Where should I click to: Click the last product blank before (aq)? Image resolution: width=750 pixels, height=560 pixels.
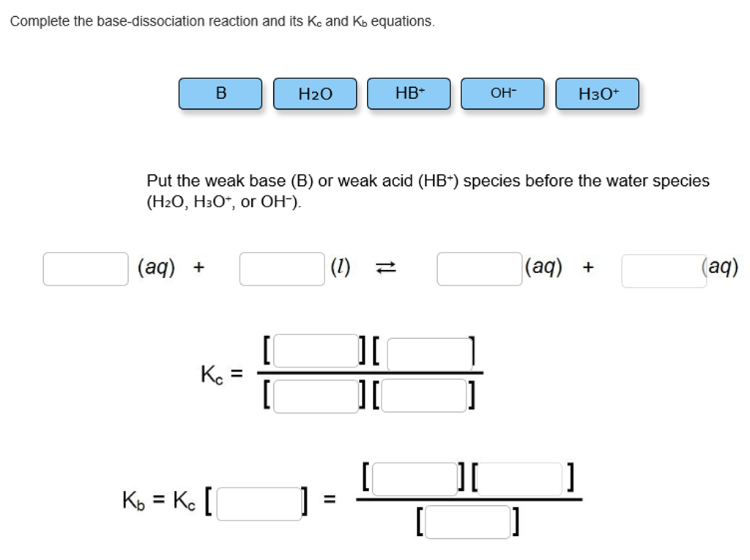pos(663,269)
